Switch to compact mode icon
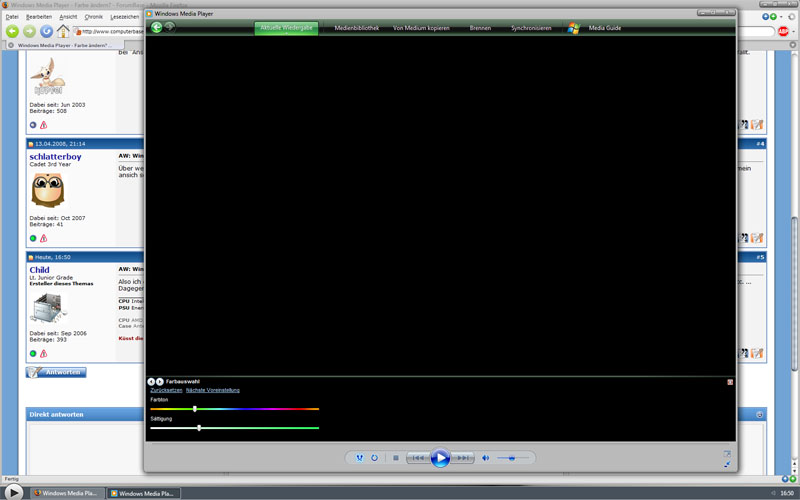 727,464
